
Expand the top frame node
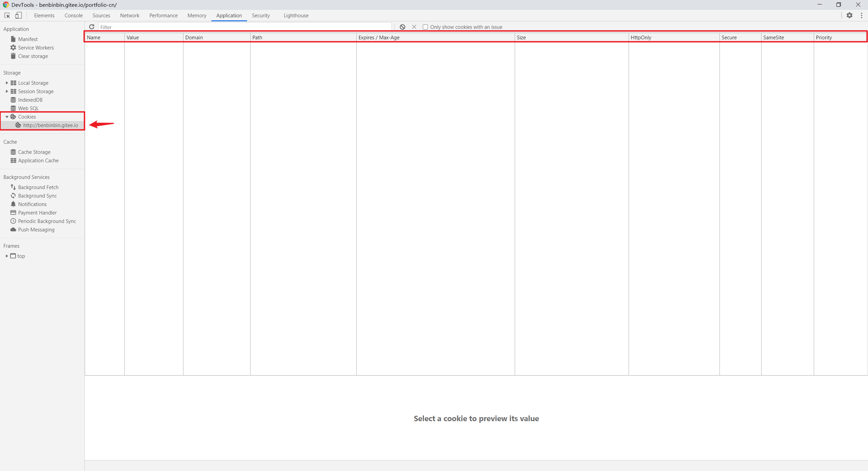click(7, 256)
